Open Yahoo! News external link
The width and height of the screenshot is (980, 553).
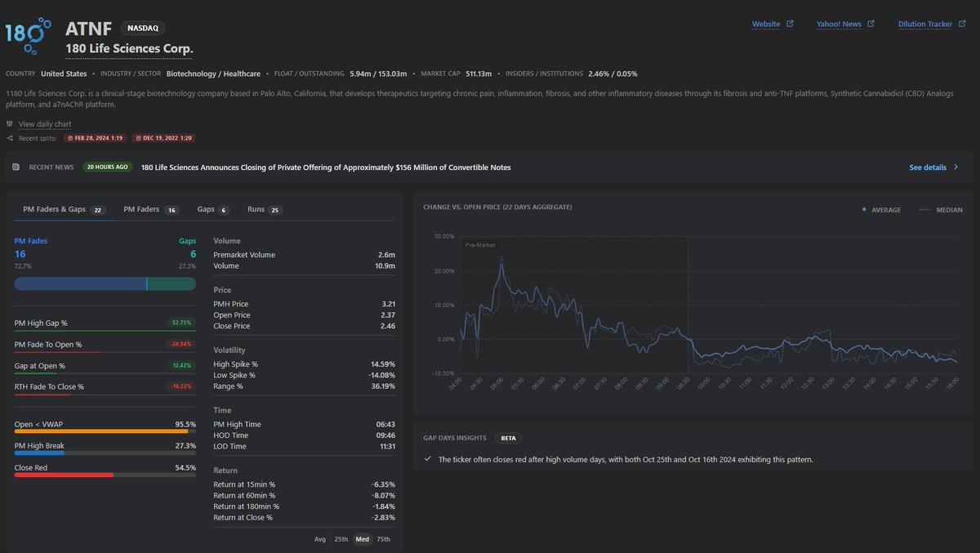[x=839, y=25]
